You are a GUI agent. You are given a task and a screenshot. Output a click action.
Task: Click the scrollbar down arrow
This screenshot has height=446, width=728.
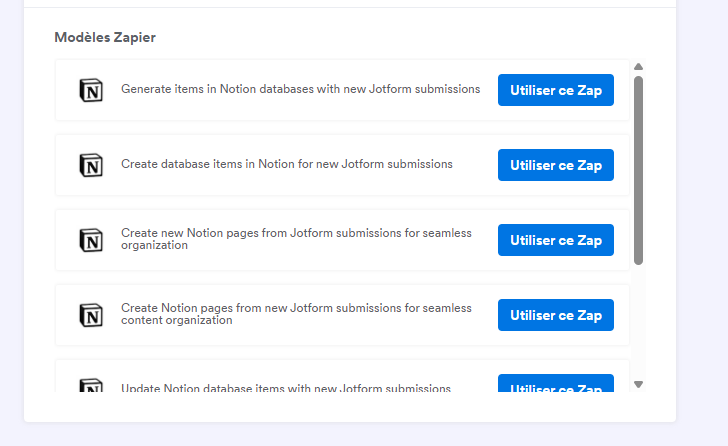point(638,384)
